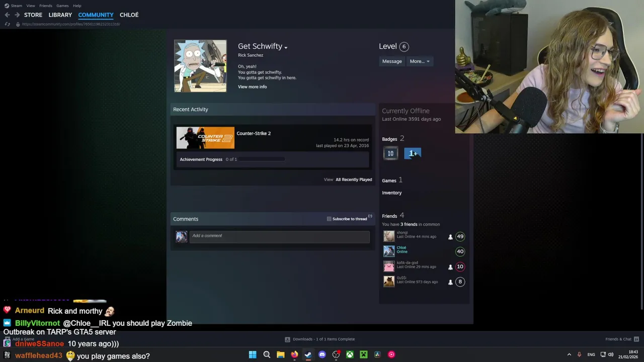Open Discord from the taskbar
The width and height of the screenshot is (644, 362).
[x=322, y=354]
